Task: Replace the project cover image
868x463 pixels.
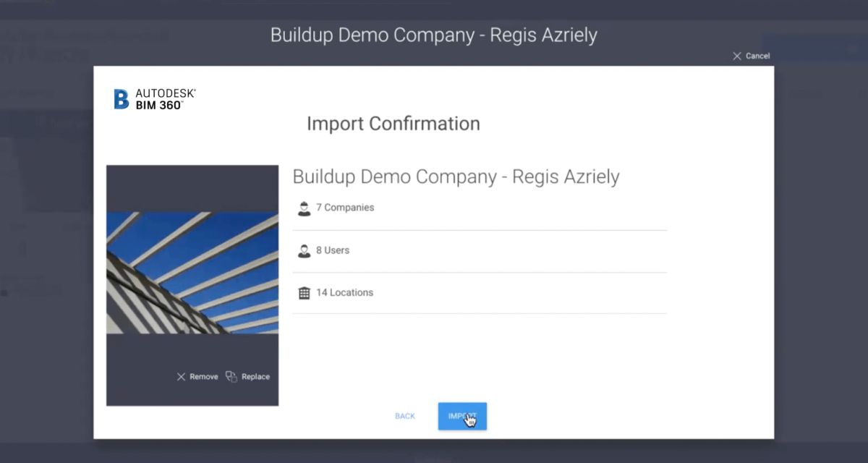Action: 247,376
